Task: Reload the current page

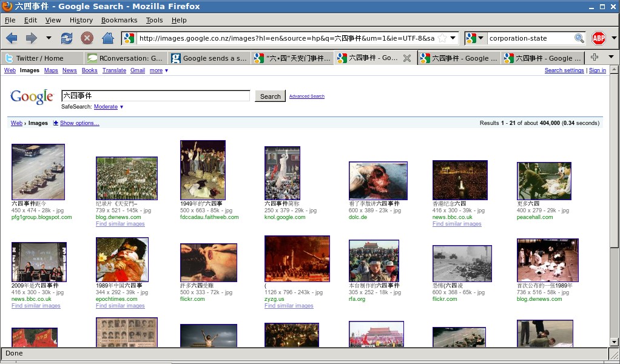Action: click(67, 38)
